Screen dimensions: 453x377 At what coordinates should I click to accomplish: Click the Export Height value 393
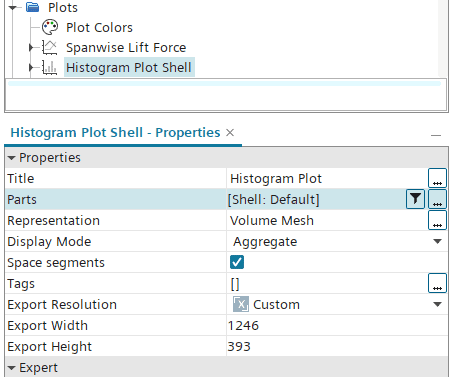[x=239, y=346]
